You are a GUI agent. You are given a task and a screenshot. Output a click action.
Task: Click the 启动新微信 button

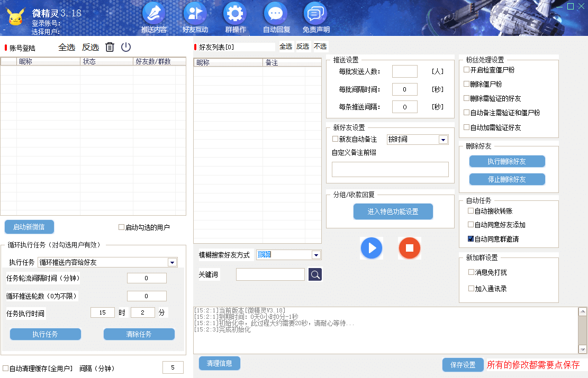coord(29,227)
